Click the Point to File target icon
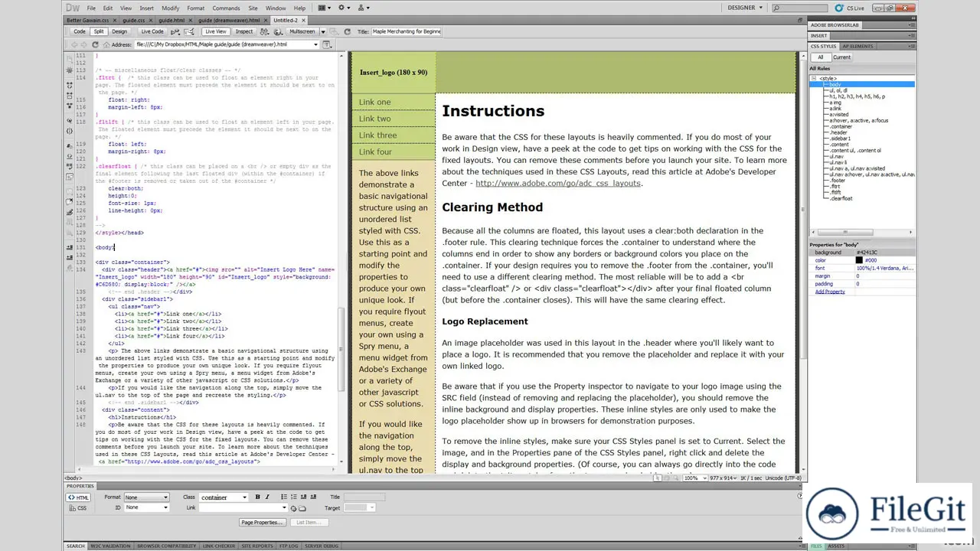This screenshot has width=980, height=551. [x=293, y=508]
